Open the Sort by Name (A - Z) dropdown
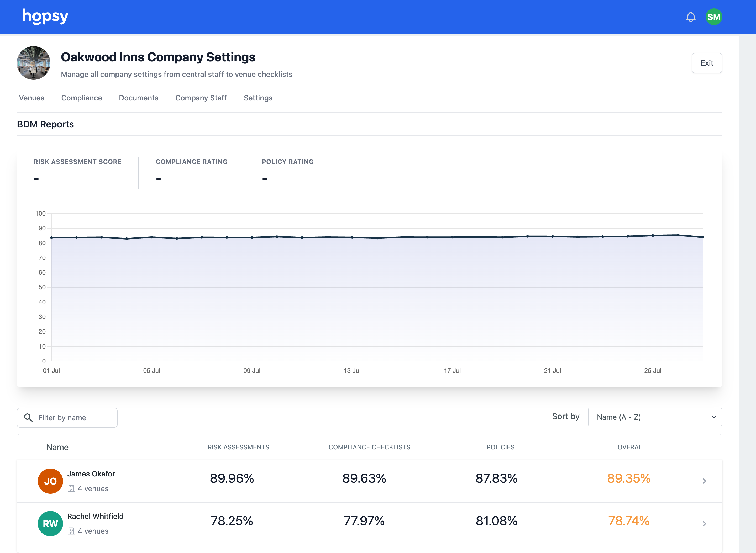 pos(655,417)
